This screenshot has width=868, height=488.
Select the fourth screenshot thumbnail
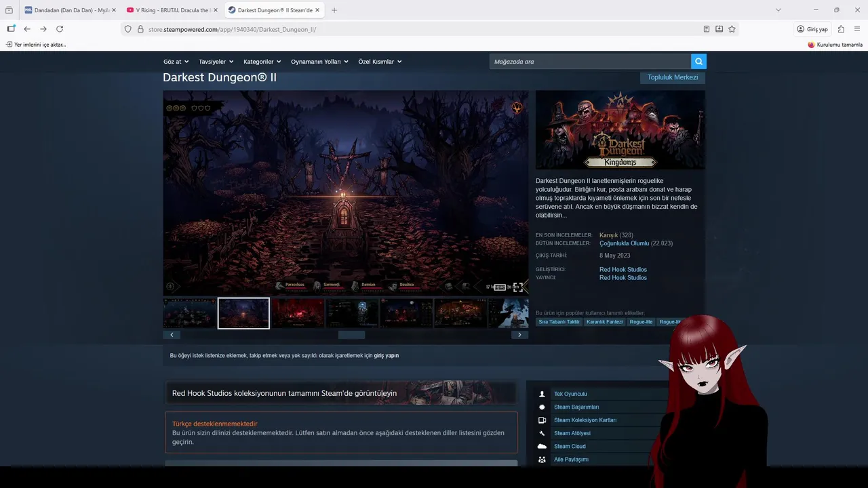tap(352, 313)
